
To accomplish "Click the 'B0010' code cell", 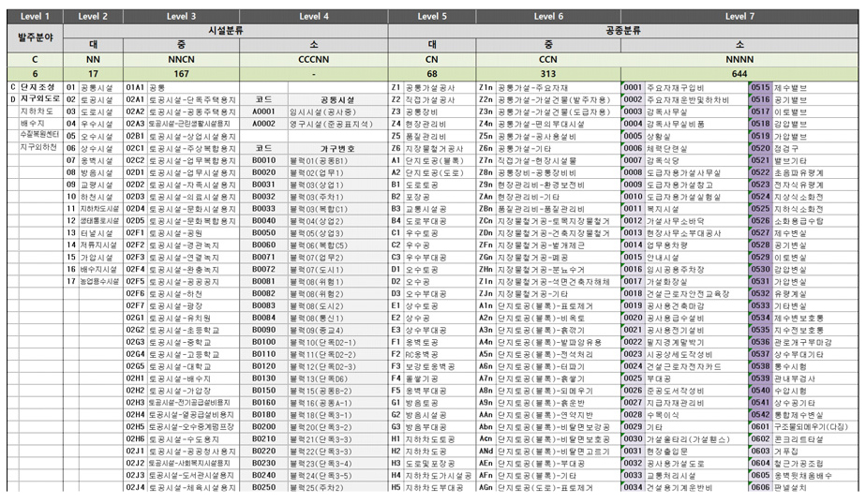I will [263, 160].
